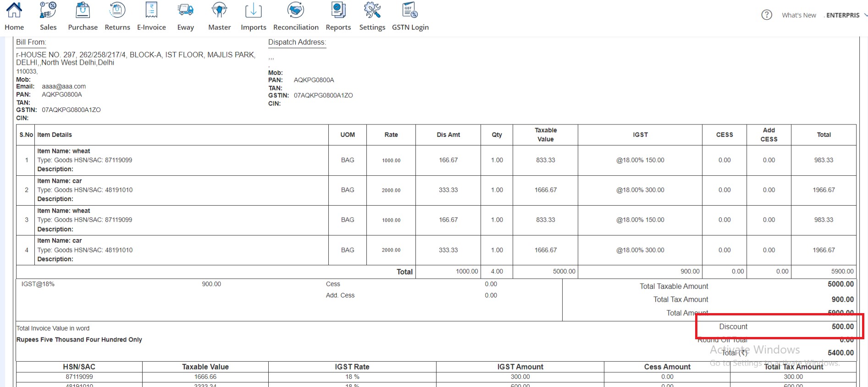Click the Discount value 500.00
868x387 pixels.
point(842,326)
